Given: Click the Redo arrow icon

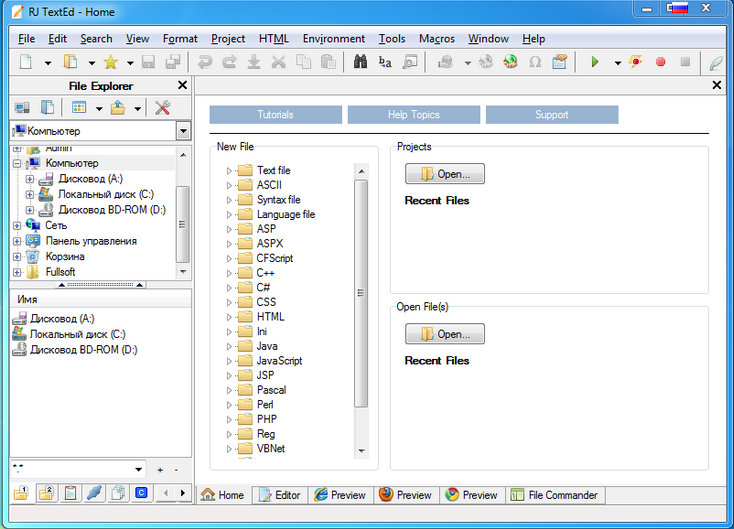Looking at the screenshot, I should [229, 62].
